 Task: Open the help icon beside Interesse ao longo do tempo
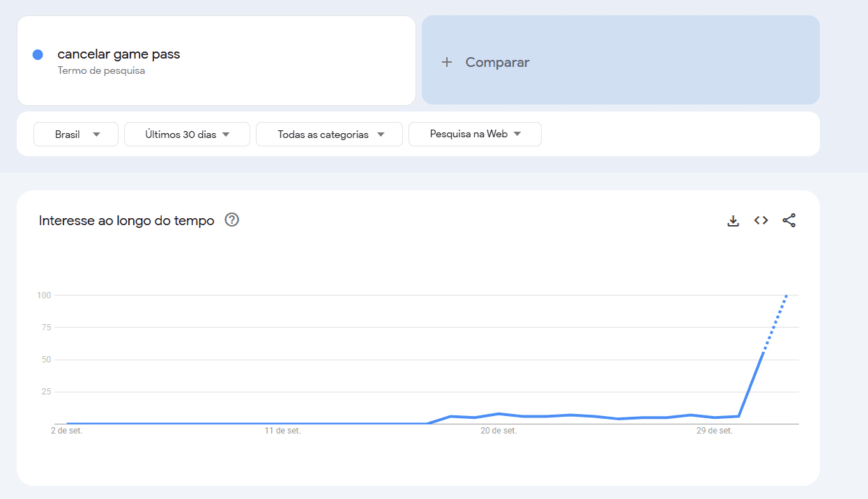(x=232, y=220)
